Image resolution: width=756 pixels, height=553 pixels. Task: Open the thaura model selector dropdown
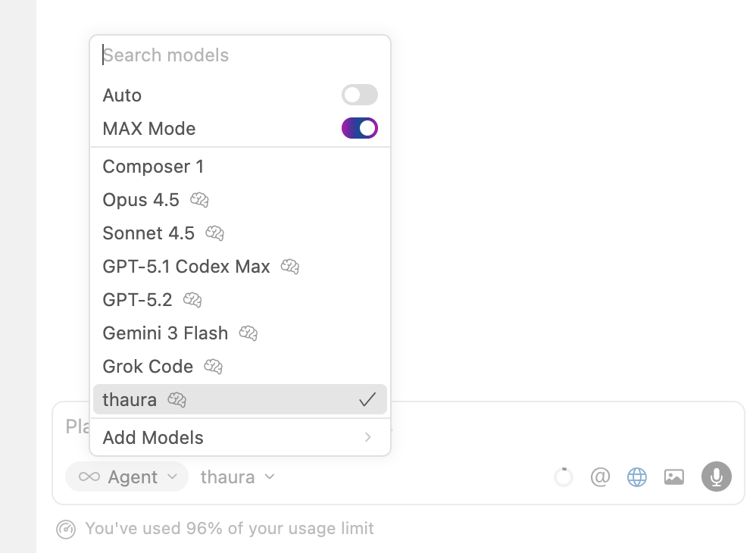(x=237, y=476)
